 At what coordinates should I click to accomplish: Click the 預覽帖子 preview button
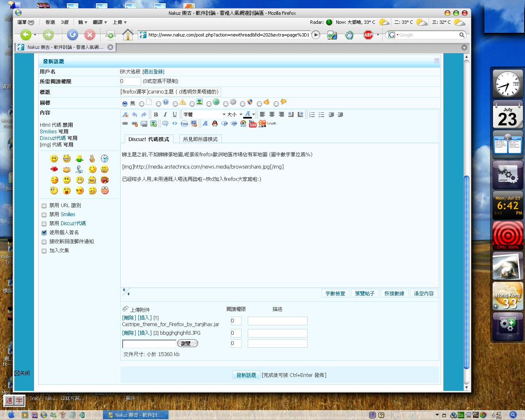point(365,293)
